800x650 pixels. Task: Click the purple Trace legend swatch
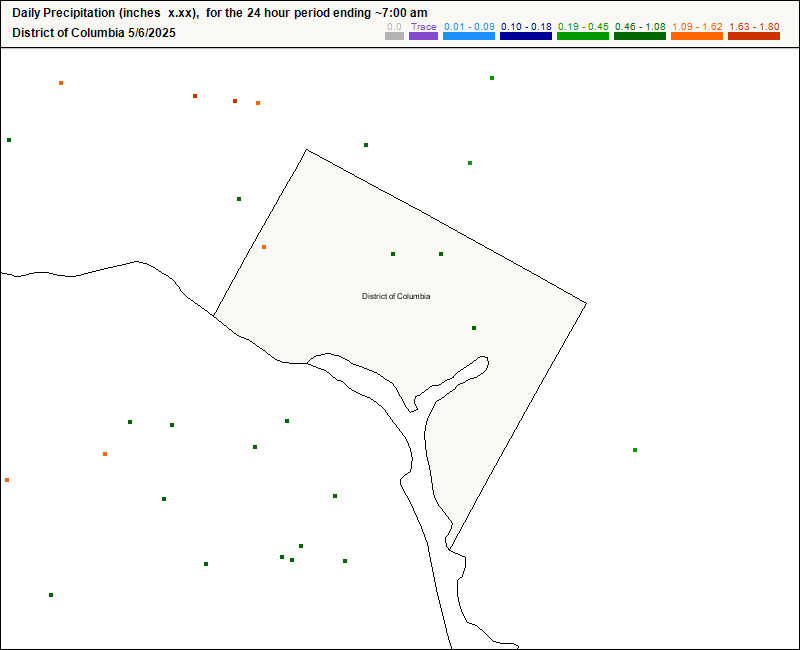(x=423, y=36)
